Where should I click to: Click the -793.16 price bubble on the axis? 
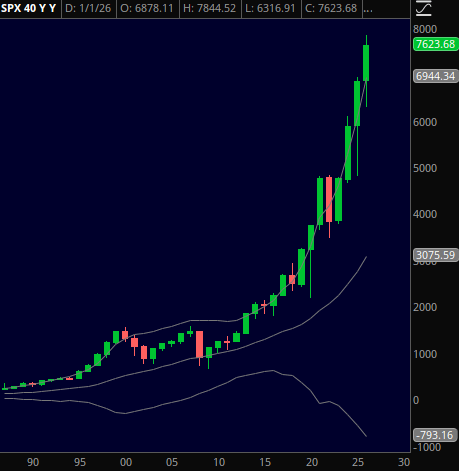(436, 435)
